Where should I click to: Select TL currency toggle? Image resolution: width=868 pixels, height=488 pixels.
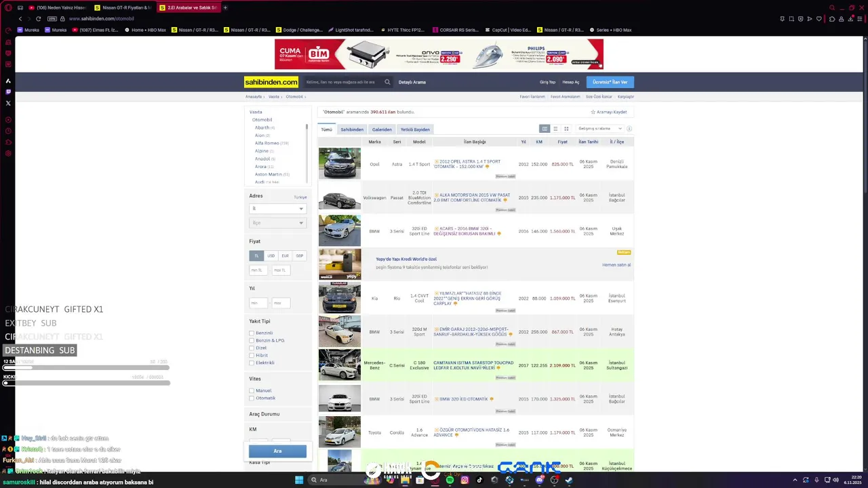[x=256, y=256]
